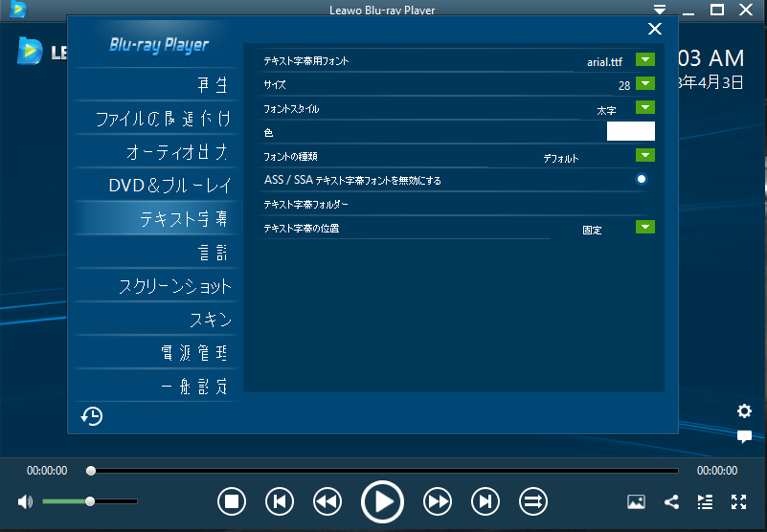Open the ファイルの関連付け settings tab

(x=156, y=119)
